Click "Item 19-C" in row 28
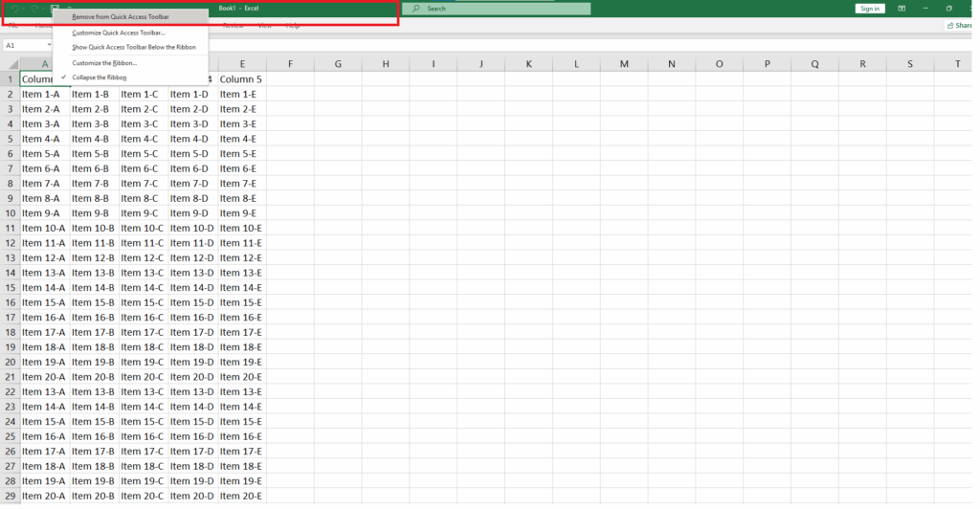Screen dimensions: 980x509 (143, 481)
